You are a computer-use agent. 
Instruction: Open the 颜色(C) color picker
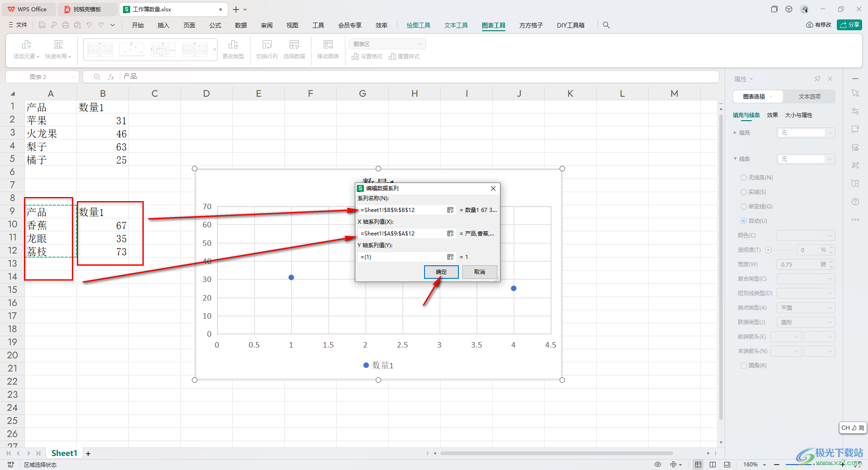pyautogui.click(x=806, y=235)
